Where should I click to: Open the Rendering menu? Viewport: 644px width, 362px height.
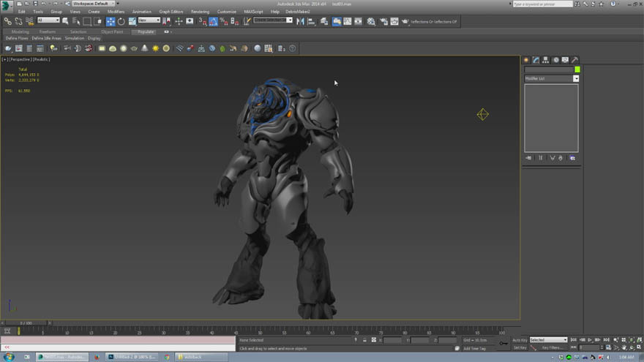[x=200, y=12]
